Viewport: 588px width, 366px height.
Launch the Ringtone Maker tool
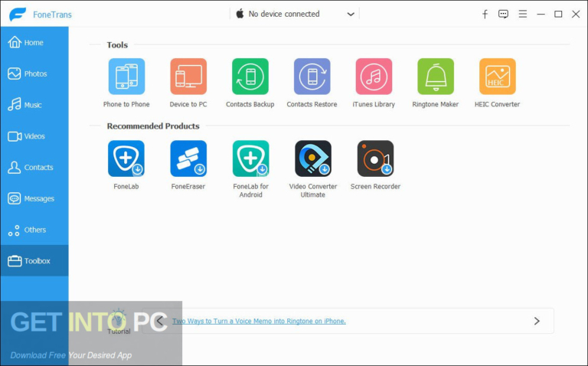coord(436,77)
